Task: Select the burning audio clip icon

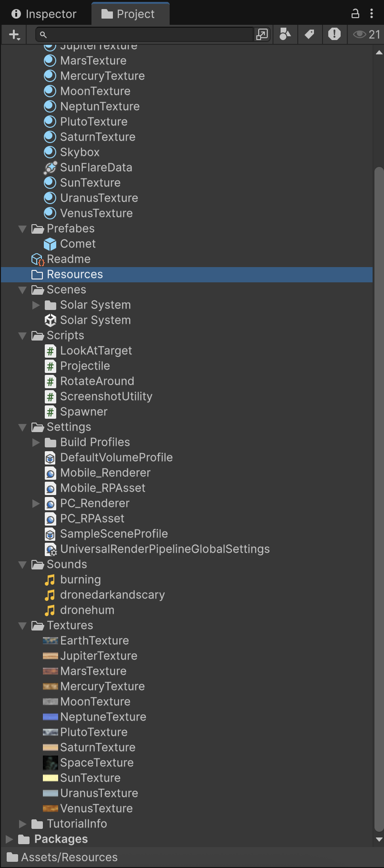Action: 50,580
